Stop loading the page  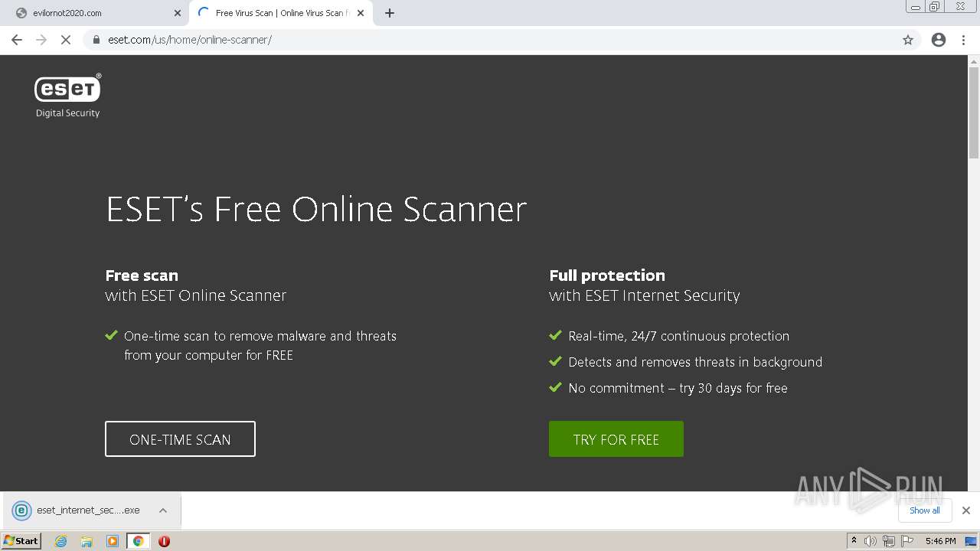click(66, 40)
